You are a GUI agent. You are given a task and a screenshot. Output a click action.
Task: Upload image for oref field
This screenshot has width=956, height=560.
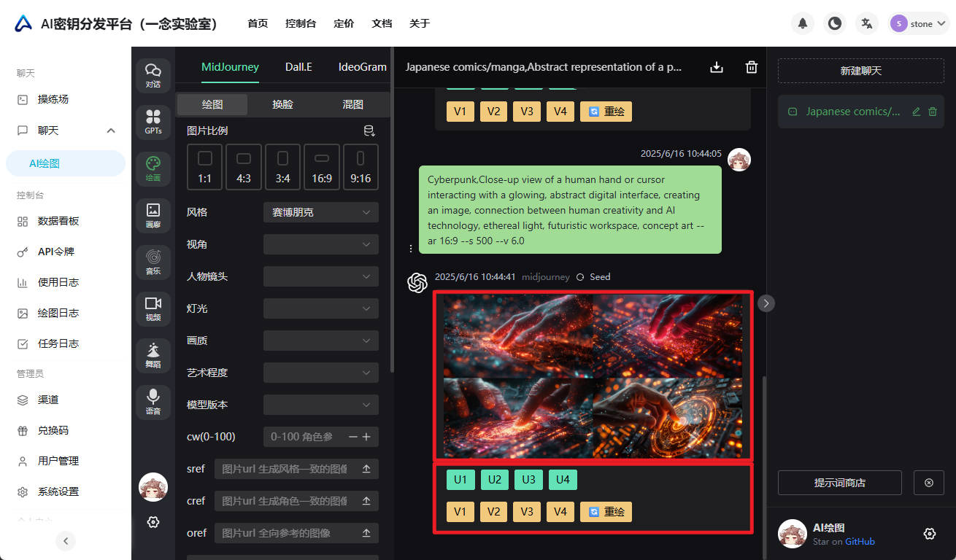pos(366,534)
